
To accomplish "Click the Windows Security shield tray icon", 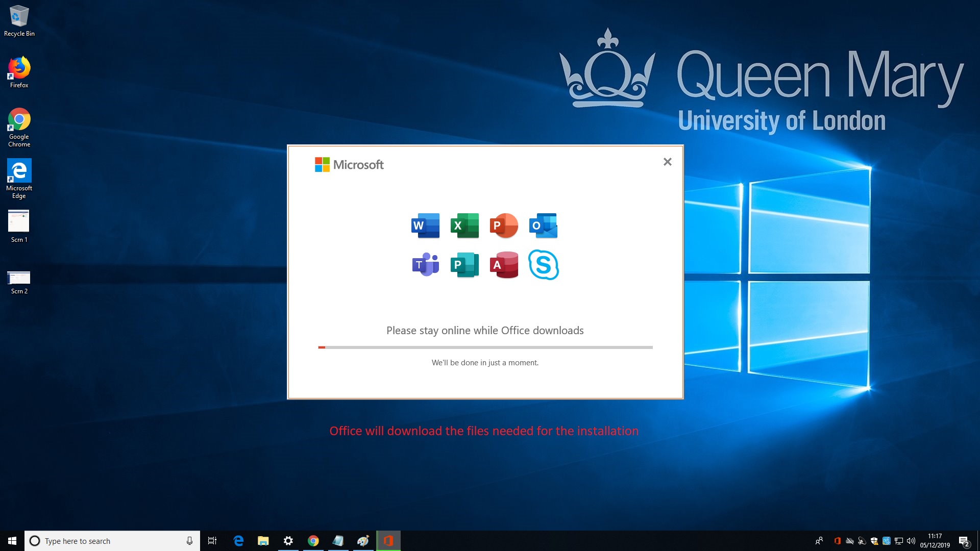I will pyautogui.click(x=874, y=541).
